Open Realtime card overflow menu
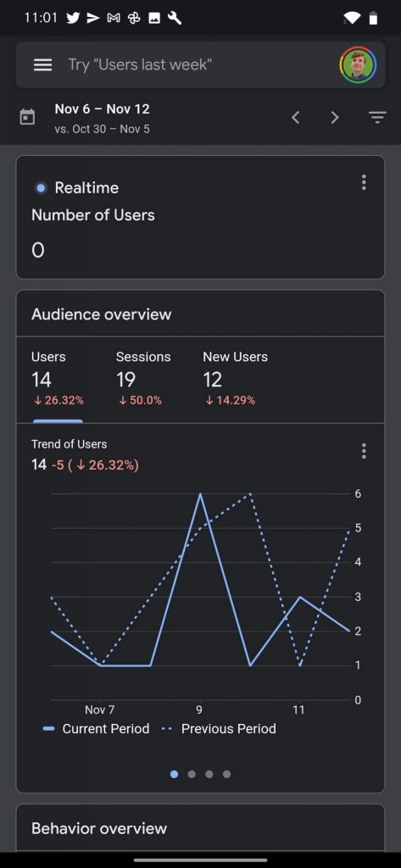The height and width of the screenshot is (868, 401). (x=364, y=182)
